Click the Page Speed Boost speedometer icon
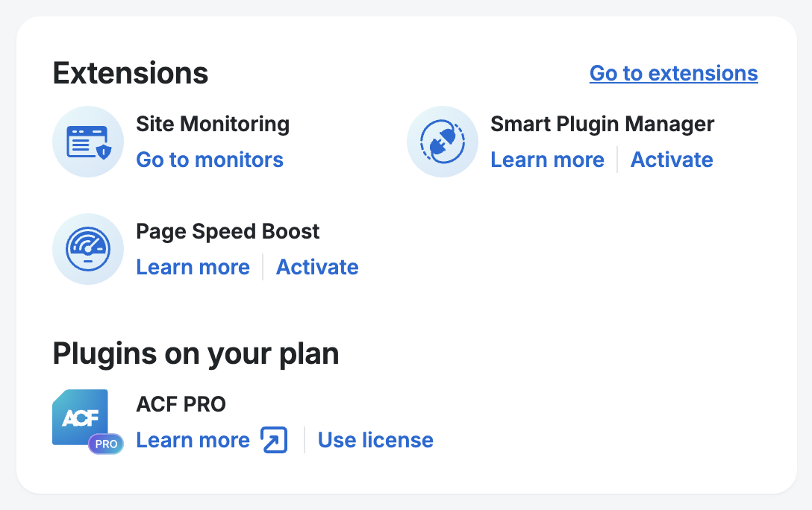Viewport: 812px width, 510px height. [88, 249]
